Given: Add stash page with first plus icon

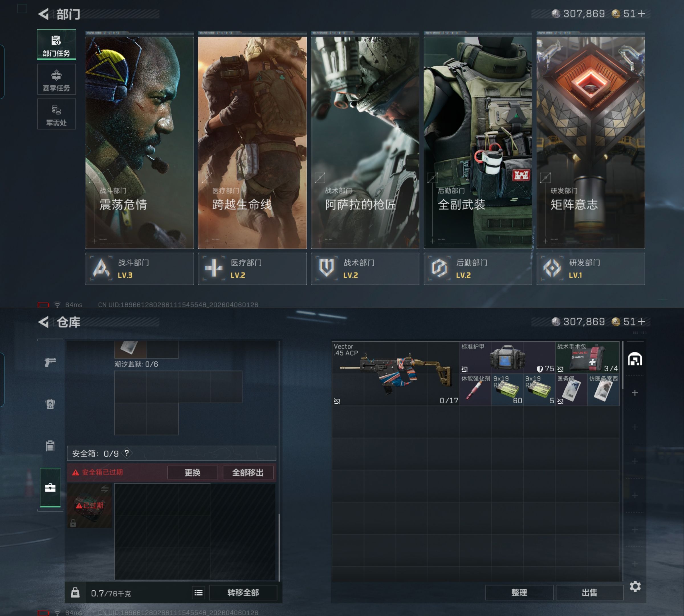Looking at the screenshot, I should (x=635, y=393).
